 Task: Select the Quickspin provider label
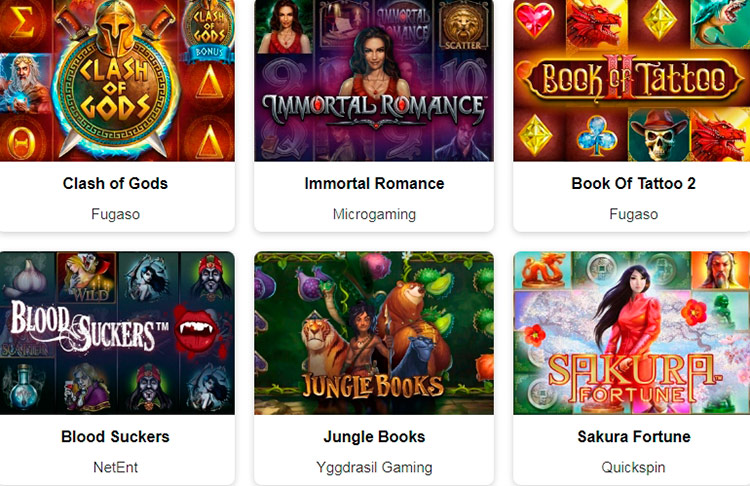(633, 467)
